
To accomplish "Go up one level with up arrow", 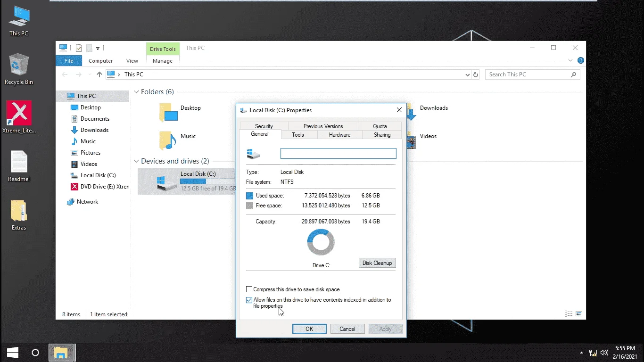I will coord(99,74).
